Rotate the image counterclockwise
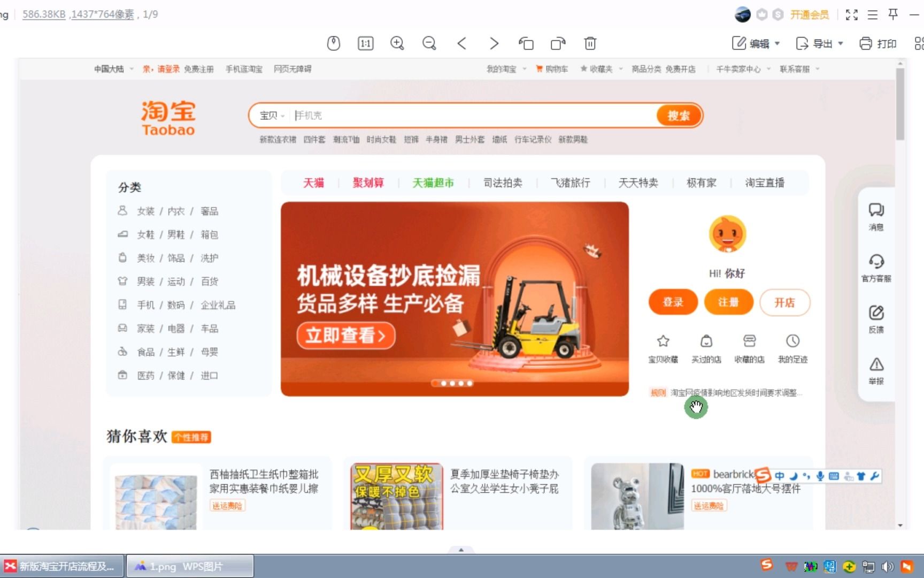The height and width of the screenshot is (578, 924). coord(526,43)
